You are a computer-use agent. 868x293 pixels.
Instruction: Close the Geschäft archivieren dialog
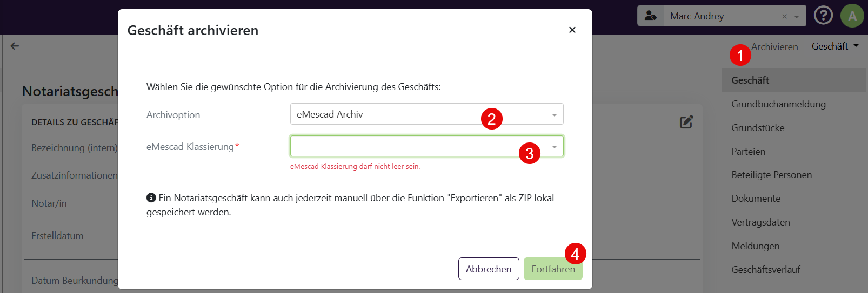click(572, 30)
